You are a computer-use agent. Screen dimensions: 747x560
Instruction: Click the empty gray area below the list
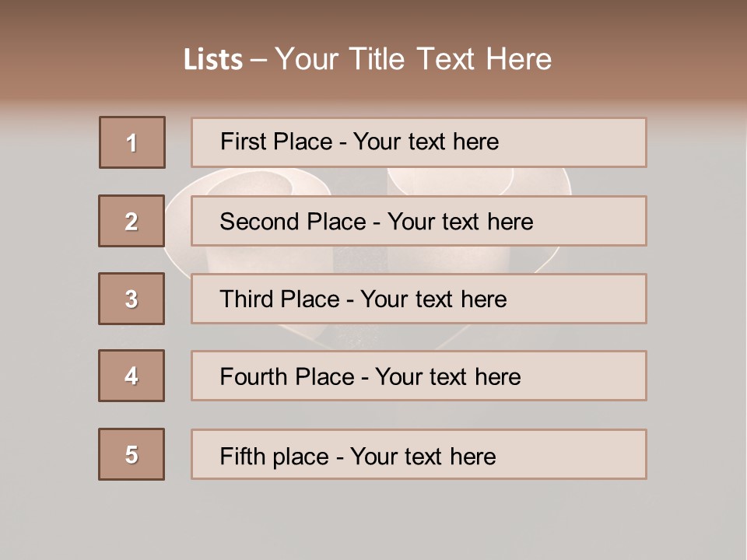(x=373, y=521)
